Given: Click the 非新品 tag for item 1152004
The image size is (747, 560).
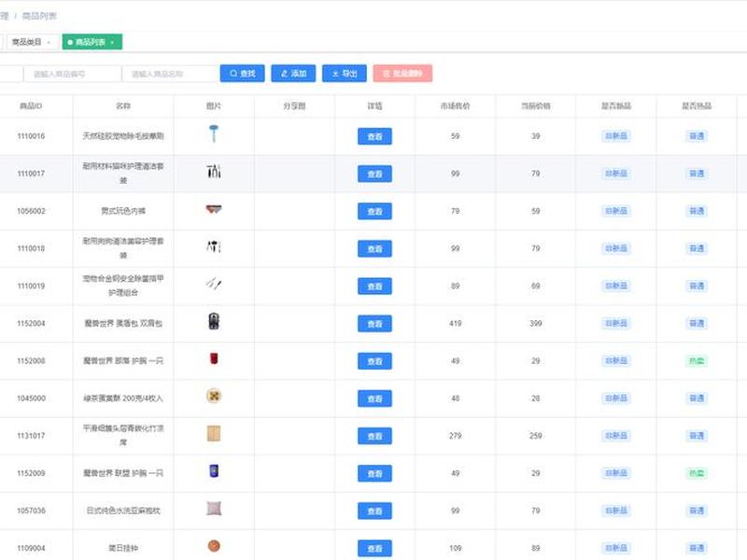Looking at the screenshot, I should click(x=616, y=323).
